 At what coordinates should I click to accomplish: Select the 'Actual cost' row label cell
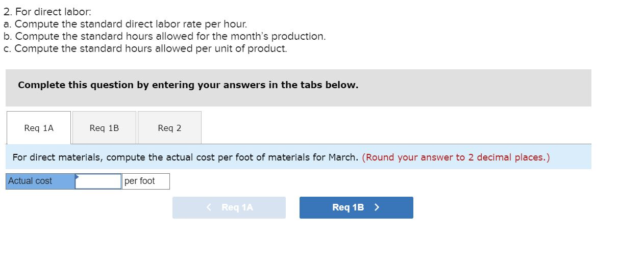(x=40, y=181)
